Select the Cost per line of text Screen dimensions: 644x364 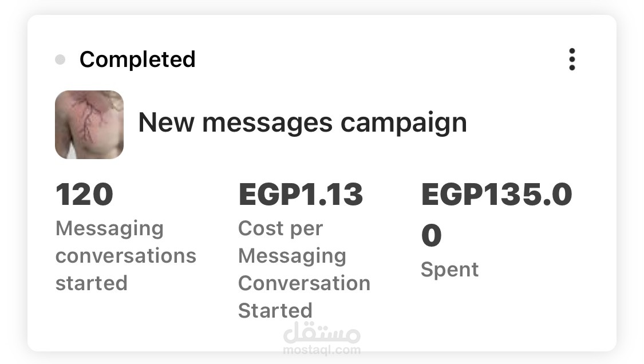click(x=280, y=228)
